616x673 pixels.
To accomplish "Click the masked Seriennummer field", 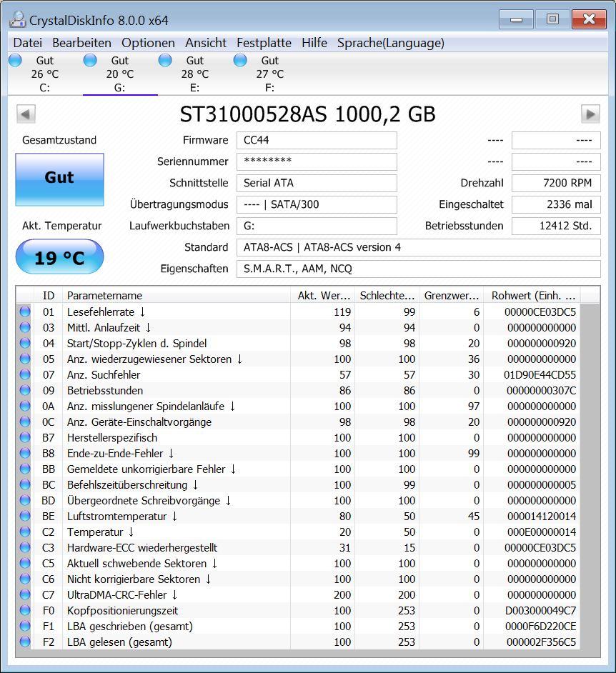I will (317, 161).
